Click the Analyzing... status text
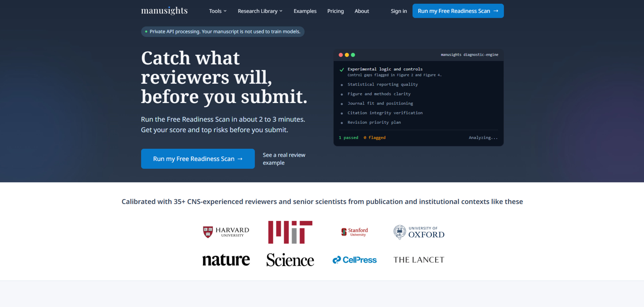The width and height of the screenshot is (644, 307). (483, 138)
